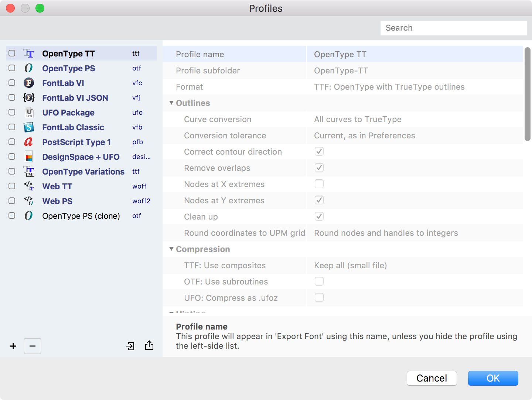The height and width of the screenshot is (400, 532).
Task: Click the UFO Package file icon
Action: coord(29,113)
